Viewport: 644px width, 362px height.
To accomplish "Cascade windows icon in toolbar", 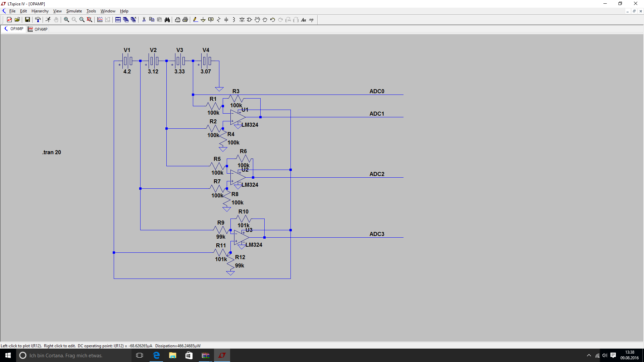I will [x=126, y=20].
